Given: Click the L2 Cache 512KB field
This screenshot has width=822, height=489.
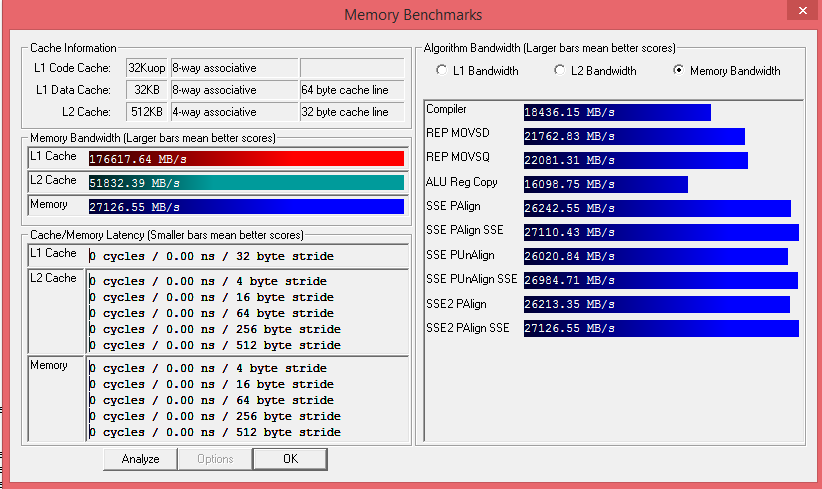Looking at the screenshot, I should pyautogui.click(x=147, y=112).
